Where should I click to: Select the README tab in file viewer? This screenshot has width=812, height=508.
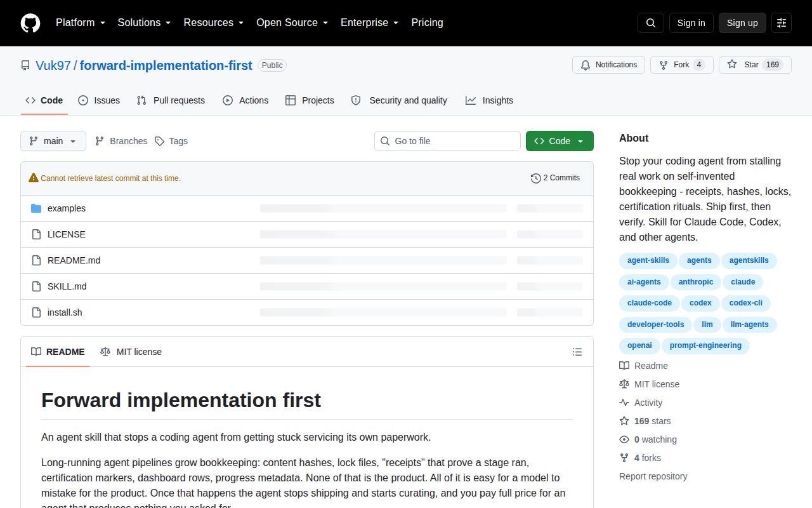tap(58, 352)
